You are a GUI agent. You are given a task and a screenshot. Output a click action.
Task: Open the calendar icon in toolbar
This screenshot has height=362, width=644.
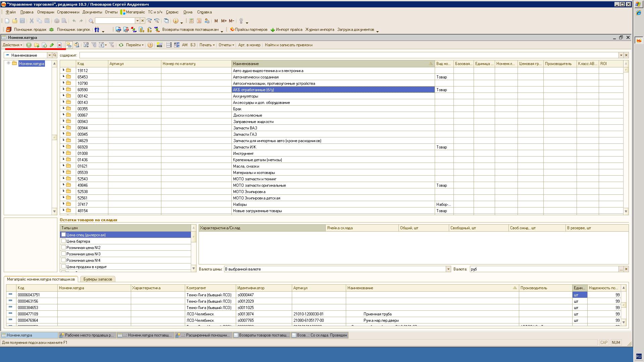[x=199, y=21]
